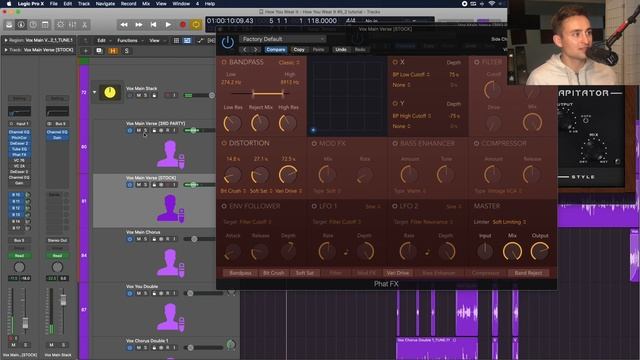Screen dimensions: 640x360
Task: Click the Forward transport button
Action: [x=139, y=25]
